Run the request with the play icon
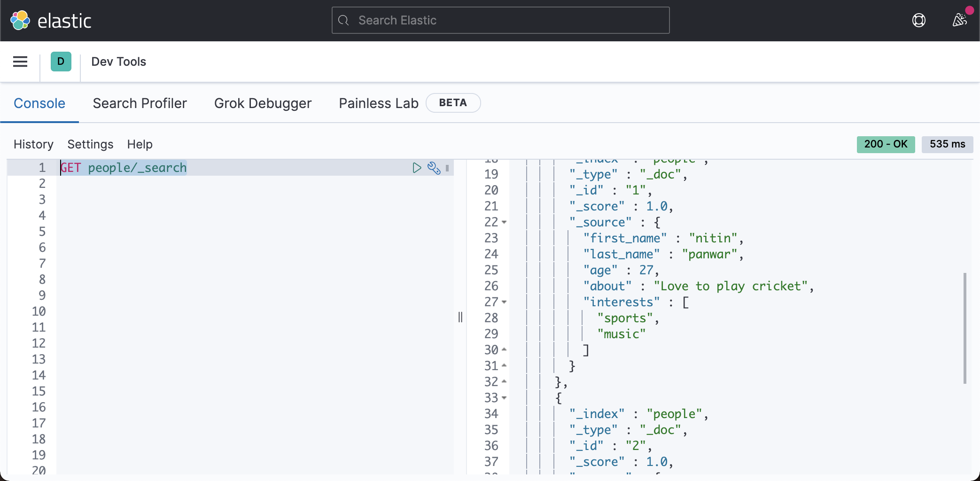This screenshot has height=481, width=980. point(416,168)
